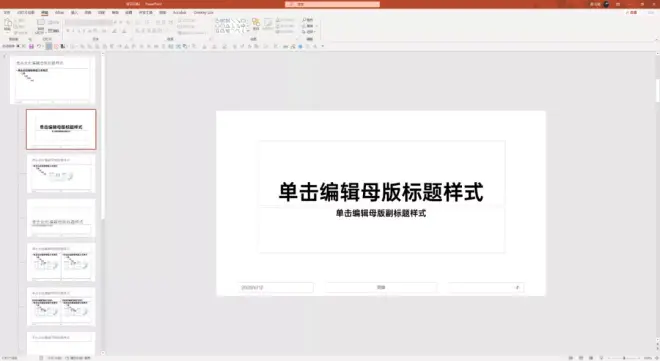Select the two-content layout thumbnail

(x=61, y=263)
